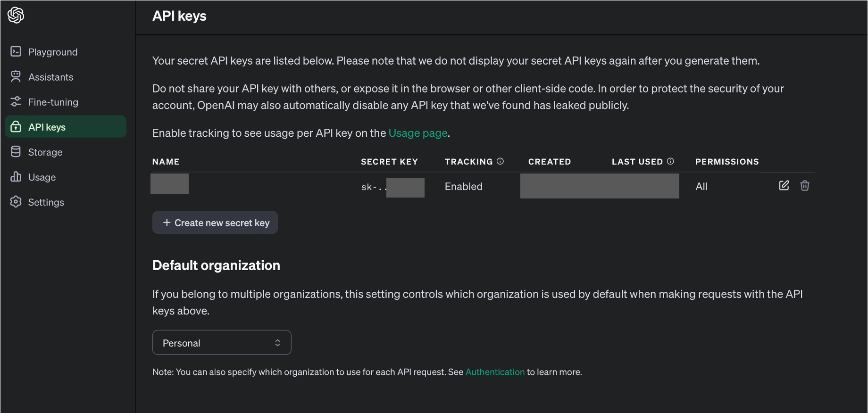Click the Storage database icon
The image size is (868, 413).
point(16,152)
